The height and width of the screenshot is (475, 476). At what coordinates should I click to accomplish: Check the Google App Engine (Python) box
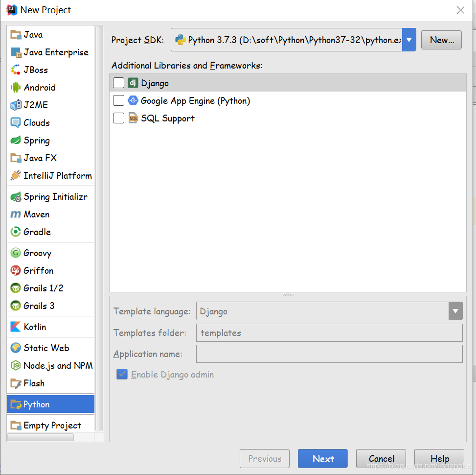[x=118, y=101]
